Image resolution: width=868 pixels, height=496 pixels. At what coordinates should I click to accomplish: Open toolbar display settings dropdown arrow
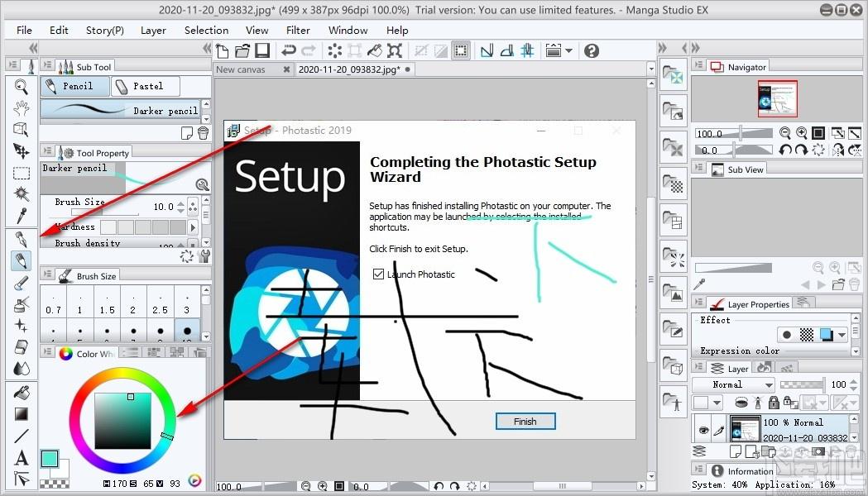569,51
